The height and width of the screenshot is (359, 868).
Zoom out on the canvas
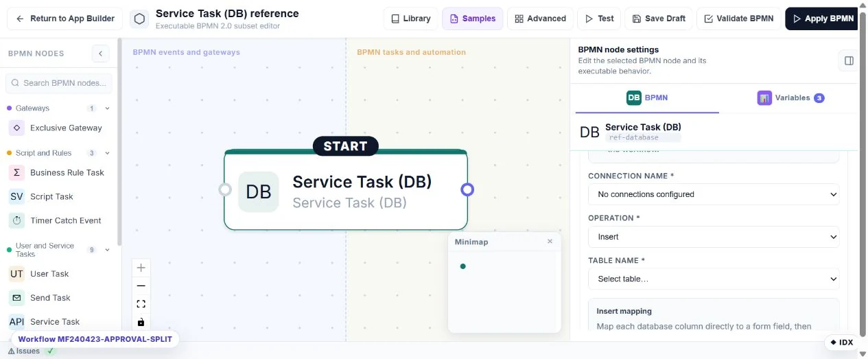[x=141, y=286]
